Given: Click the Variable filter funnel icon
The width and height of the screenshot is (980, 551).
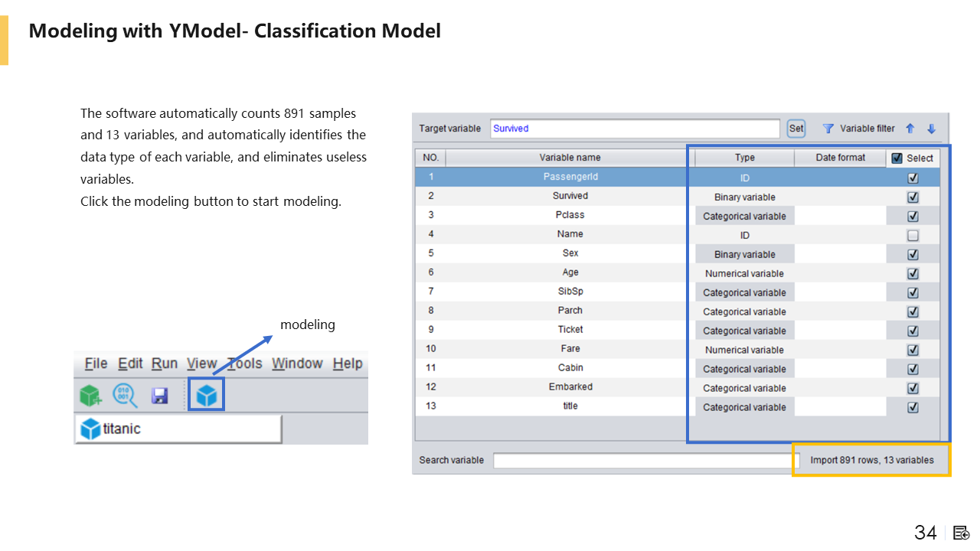Looking at the screenshot, I should 828,129.
